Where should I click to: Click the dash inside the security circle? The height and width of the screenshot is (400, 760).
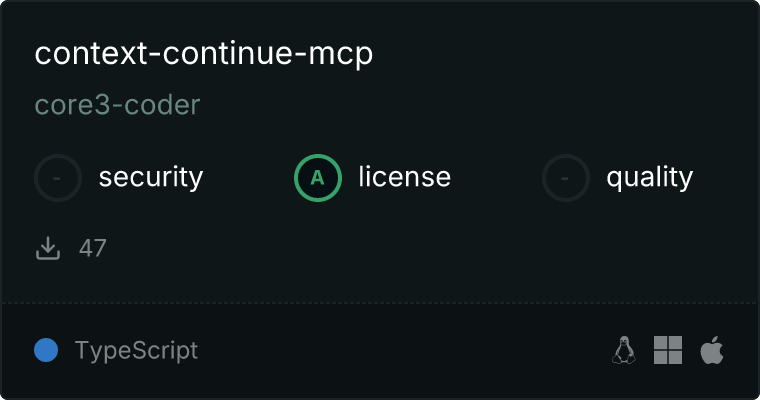(57, 178)
